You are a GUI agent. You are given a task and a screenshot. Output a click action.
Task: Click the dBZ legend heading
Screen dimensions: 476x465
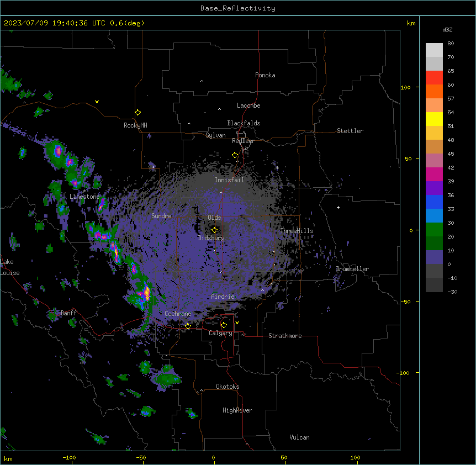[x=447, y=29]
